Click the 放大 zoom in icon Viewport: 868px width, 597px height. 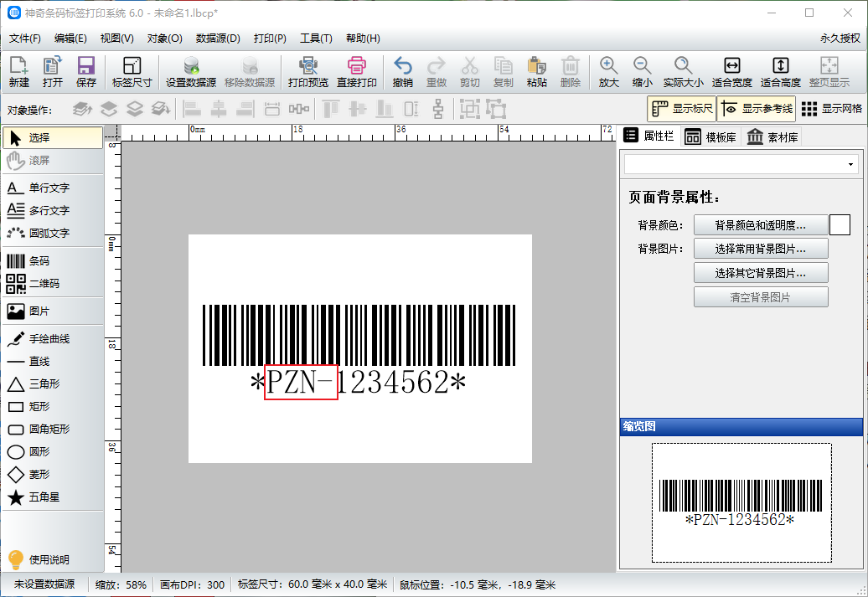608,72
